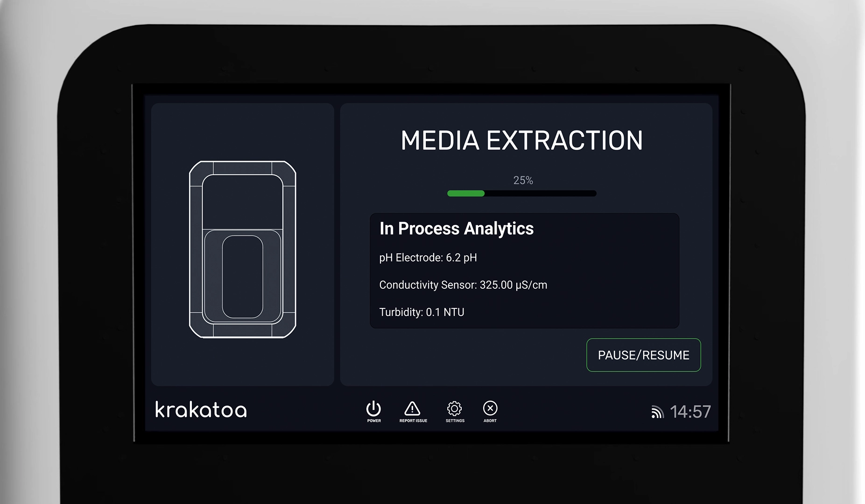
Task: Select the MEDIA EXTRACTION header
Action: click(523, 140)
